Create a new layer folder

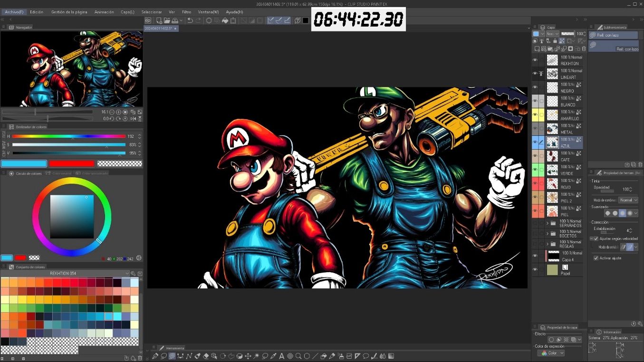(x=550, y=48)
